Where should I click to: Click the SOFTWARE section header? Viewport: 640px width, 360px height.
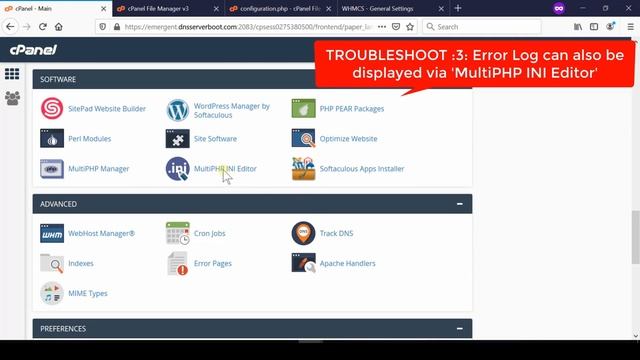point(252,79)
